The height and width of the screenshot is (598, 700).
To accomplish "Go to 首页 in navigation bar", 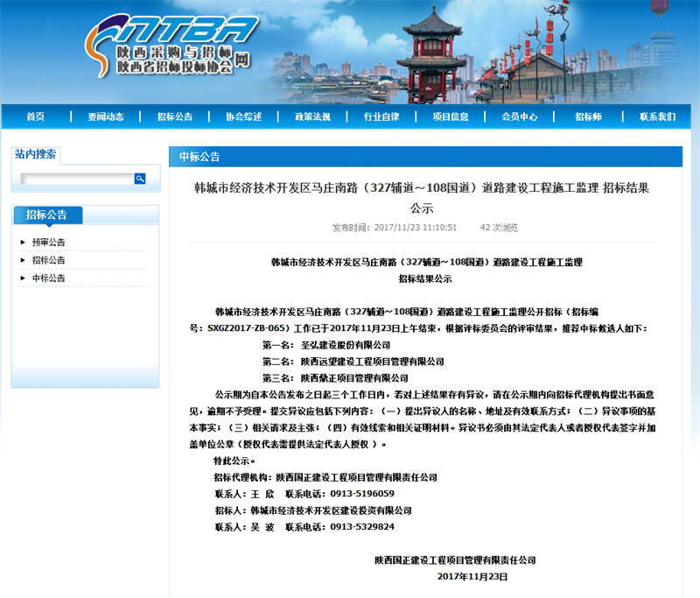I will point(35,117).
